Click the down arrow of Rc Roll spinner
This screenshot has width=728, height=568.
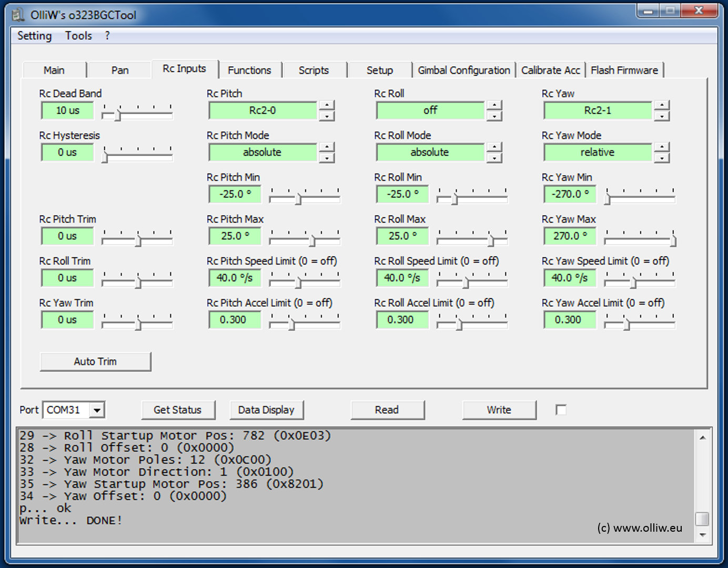pyautogui.click(x=494, y=116)
